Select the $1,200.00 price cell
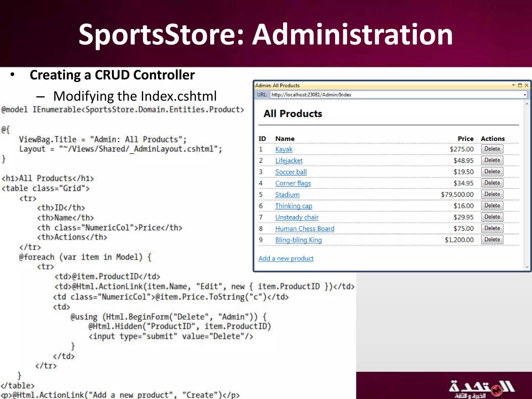 [x=459, y=240]
